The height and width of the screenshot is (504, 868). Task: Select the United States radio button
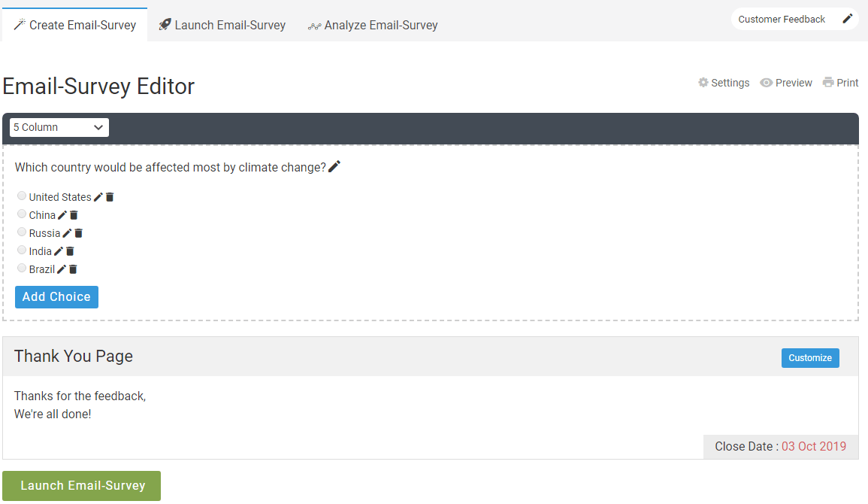[x=22, y=196]
